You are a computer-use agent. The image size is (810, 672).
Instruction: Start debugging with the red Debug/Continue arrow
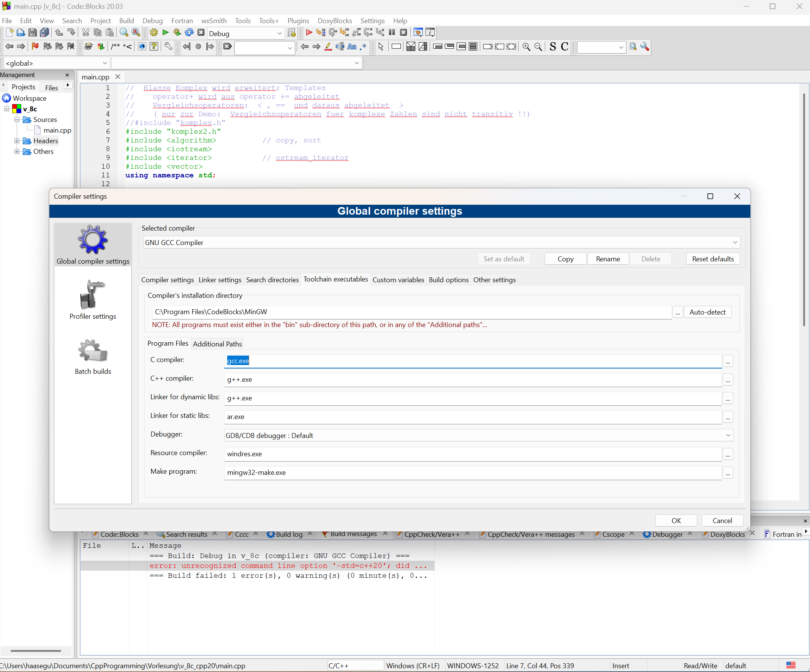tap(308, 33)
